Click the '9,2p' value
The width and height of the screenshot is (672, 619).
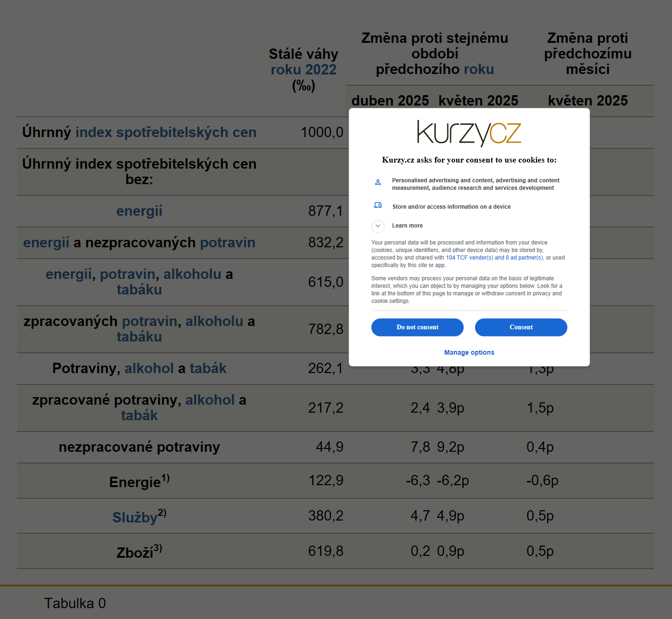point(451,447)
